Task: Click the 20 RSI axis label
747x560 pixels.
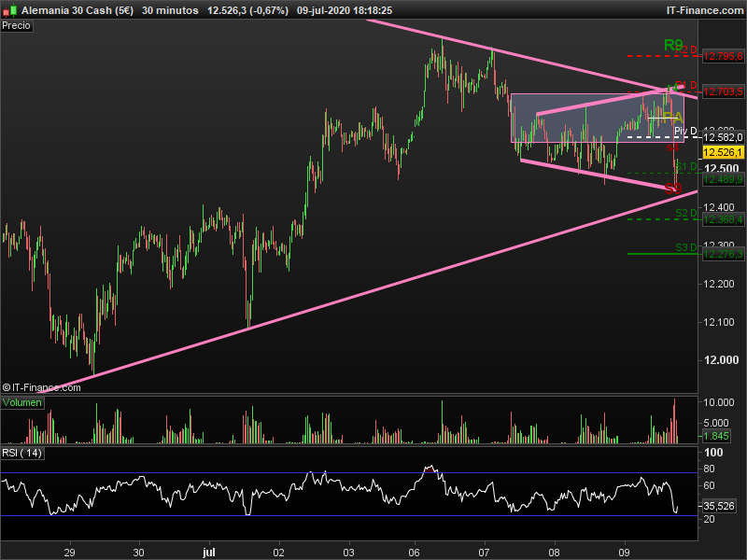Action: (709, 519)
